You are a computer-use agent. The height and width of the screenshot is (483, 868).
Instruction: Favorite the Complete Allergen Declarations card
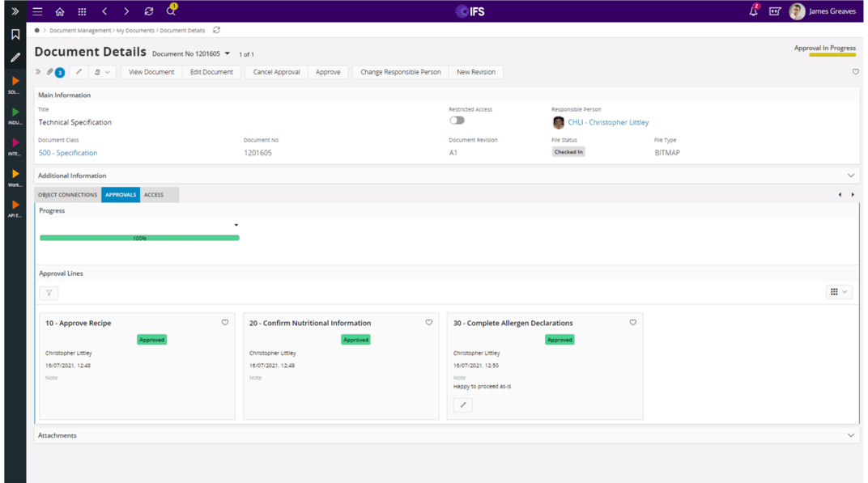[x=633, y=323]
